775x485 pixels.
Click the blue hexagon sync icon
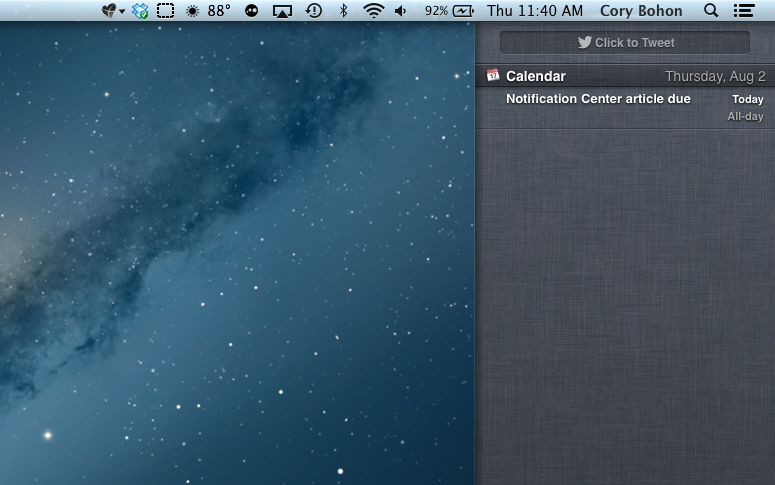(140, 11)
